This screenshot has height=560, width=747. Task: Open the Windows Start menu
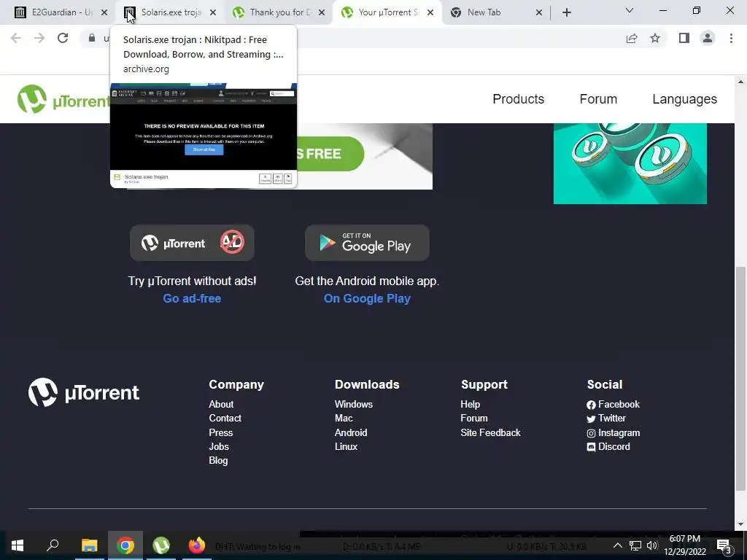pyautogui.click(x=18, y=545)
